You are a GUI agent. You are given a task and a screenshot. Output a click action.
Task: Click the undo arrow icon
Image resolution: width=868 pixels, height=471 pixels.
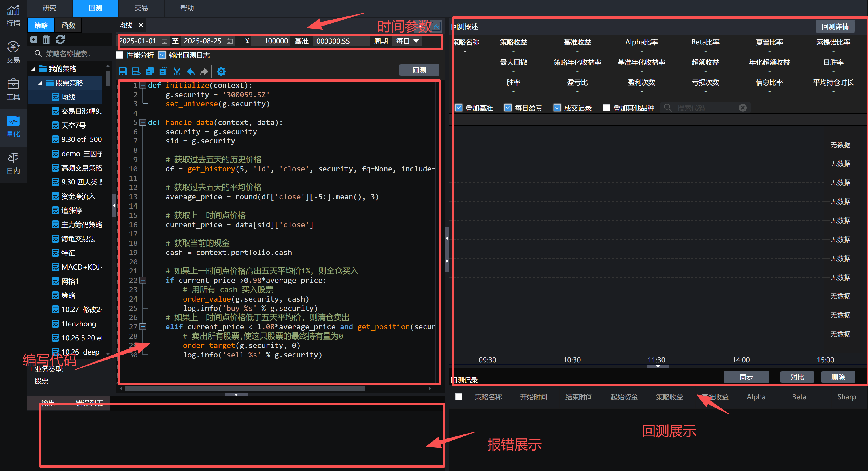[191, 71]
